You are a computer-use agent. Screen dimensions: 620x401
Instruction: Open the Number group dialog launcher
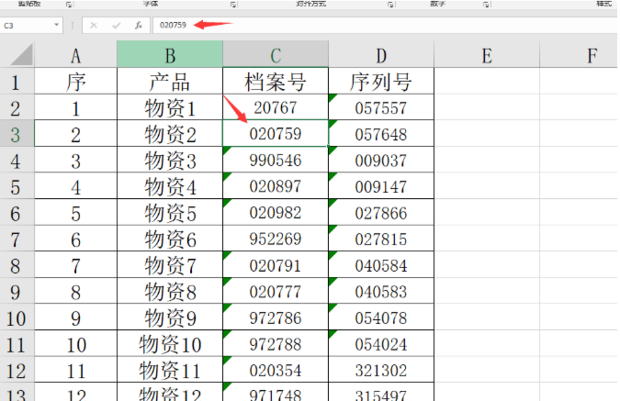(x=486, y=4)
